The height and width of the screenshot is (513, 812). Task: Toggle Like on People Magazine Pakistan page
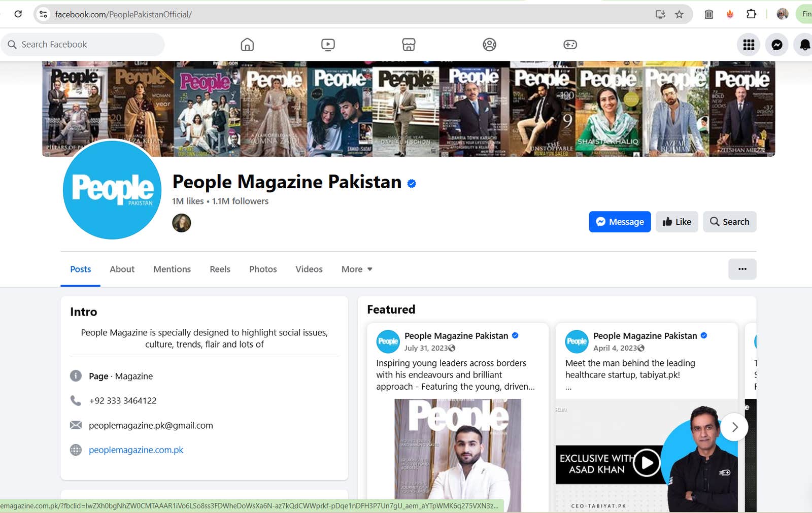click(676, 222)
